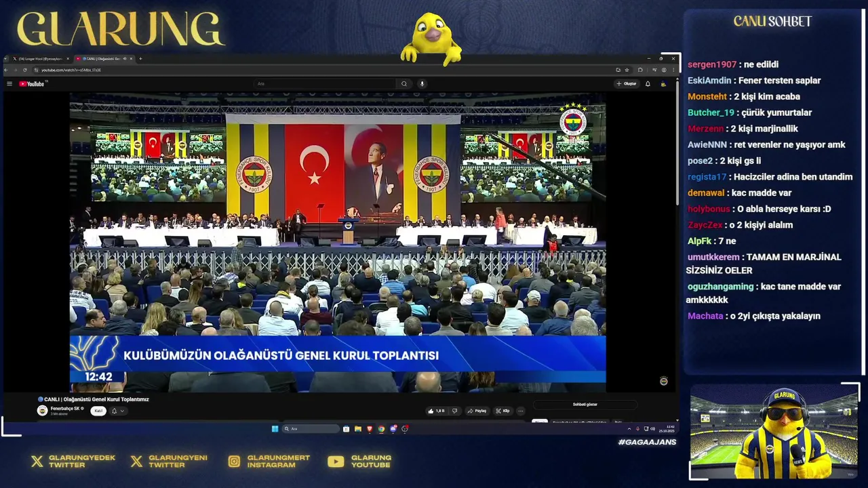The height and width of the screenshot is (488, 868).
Task: Click the YouTube search magnifier button
Action: click(404, 84)
